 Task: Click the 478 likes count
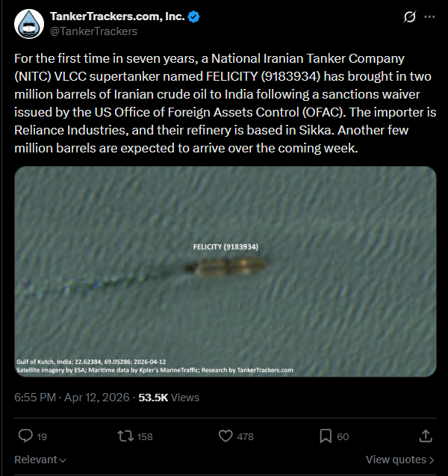tap(245, 436)
